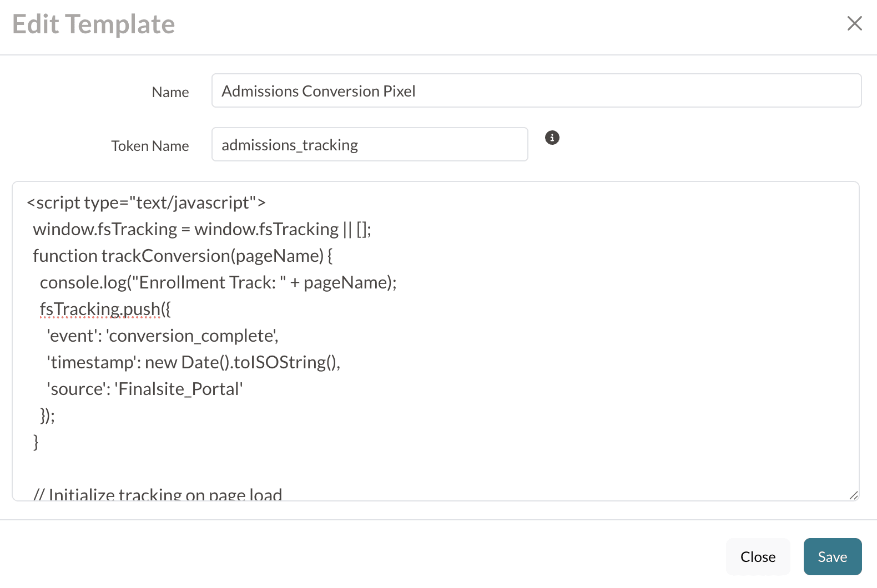877x588 pixels.
Task: Click the '// Initialize tracking on page load' comment
Action: 158,494
